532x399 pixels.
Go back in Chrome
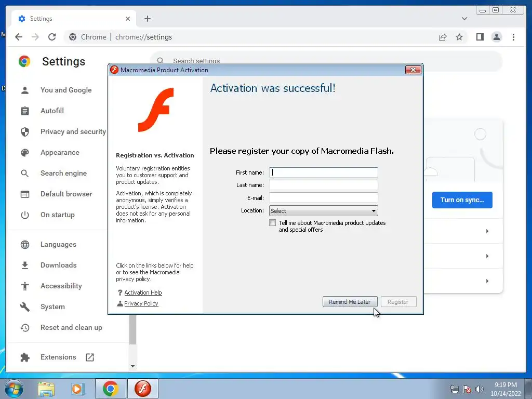(x=19, y=37)
